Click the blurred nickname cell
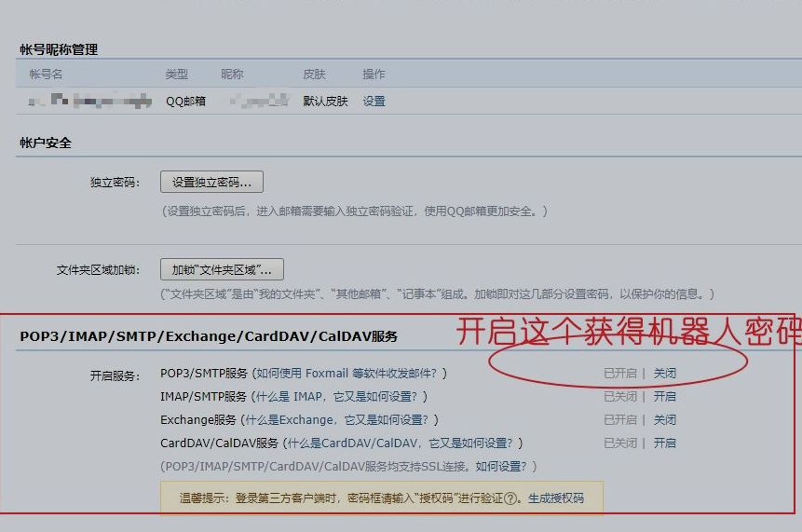The width and height of the screenshot is (802, 532). 259,101
